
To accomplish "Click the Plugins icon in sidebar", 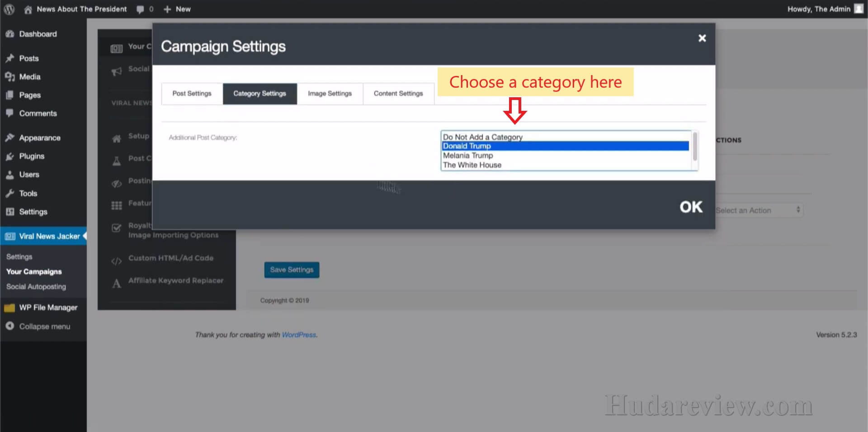I will [x=9, y=156].
